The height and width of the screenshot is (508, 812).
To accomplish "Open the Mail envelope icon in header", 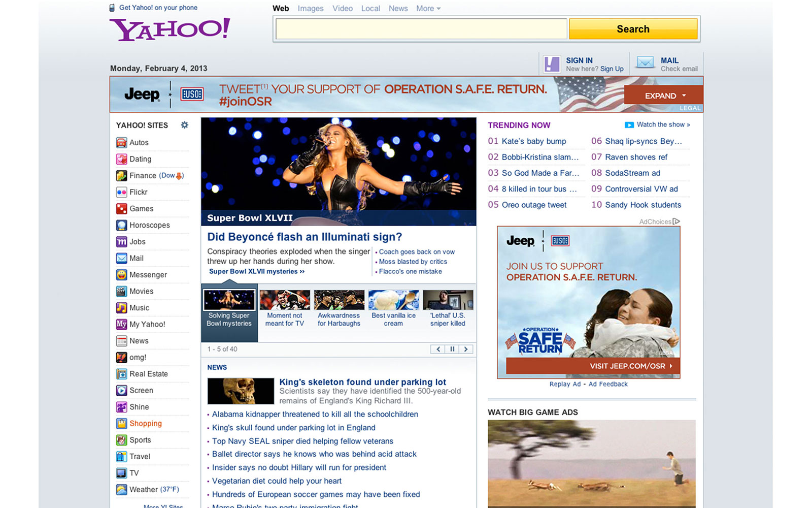I will pyautogui.click(x=645, y=63).
